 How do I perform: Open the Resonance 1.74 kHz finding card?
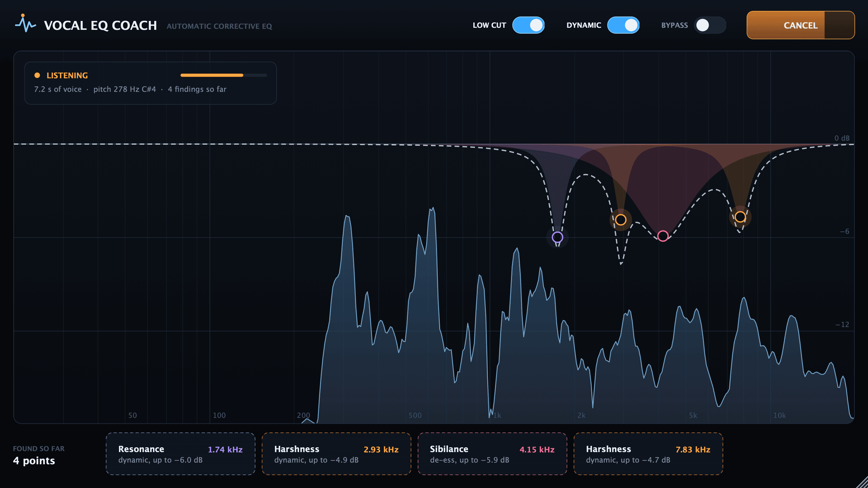(180, 454)
